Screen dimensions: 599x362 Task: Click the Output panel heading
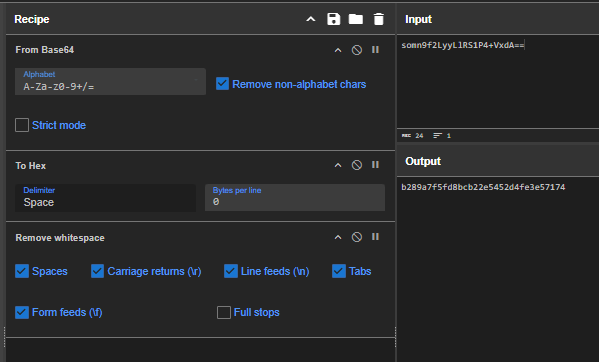(423, 162)
